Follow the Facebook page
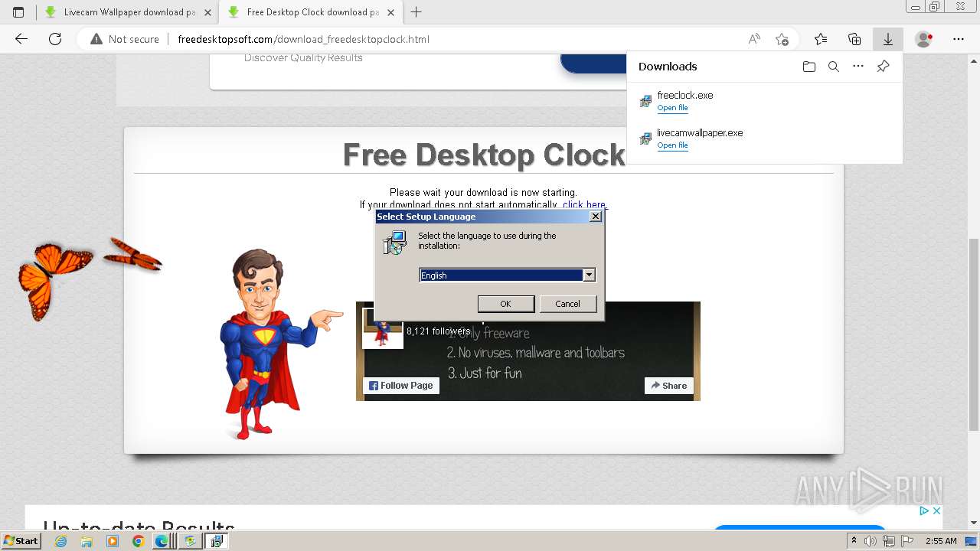 coord(401,386)
